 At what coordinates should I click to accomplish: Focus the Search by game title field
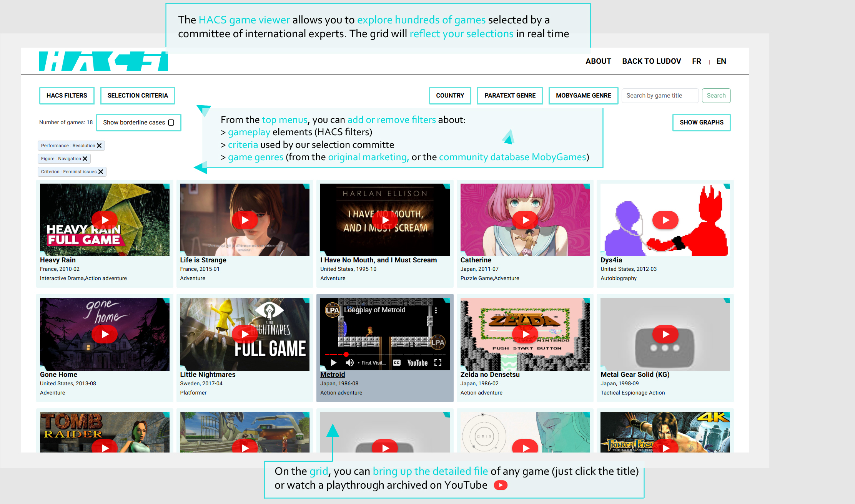click(660, 96)
